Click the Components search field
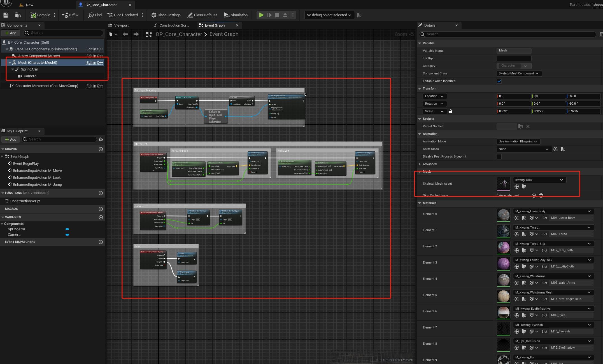 [63, 33]
